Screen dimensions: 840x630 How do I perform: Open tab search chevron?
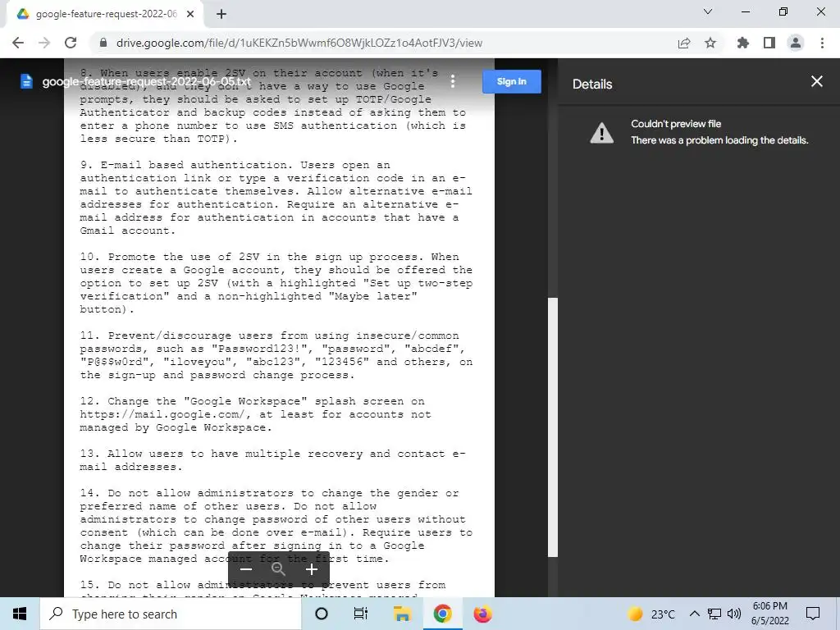click(708, 11)
